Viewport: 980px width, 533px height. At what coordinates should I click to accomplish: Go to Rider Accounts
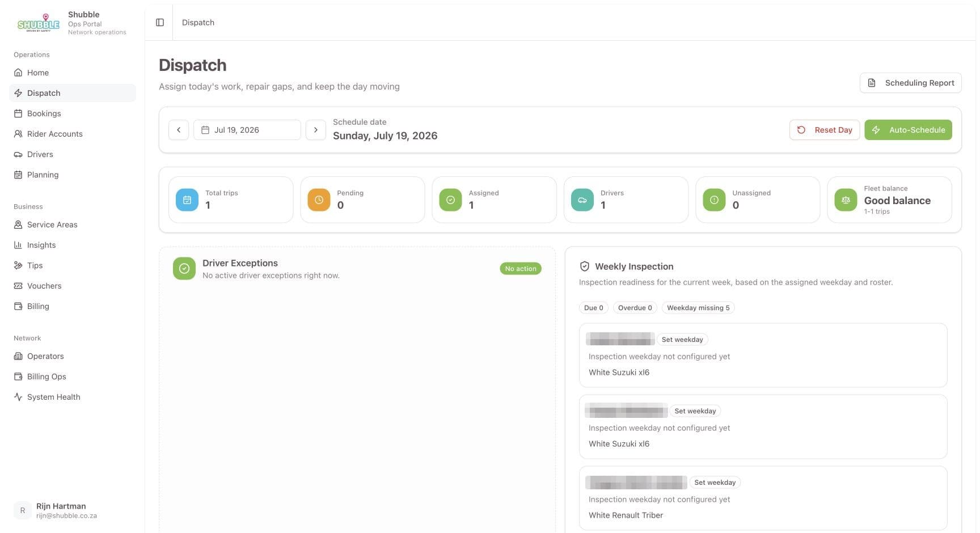coord(73,134)
